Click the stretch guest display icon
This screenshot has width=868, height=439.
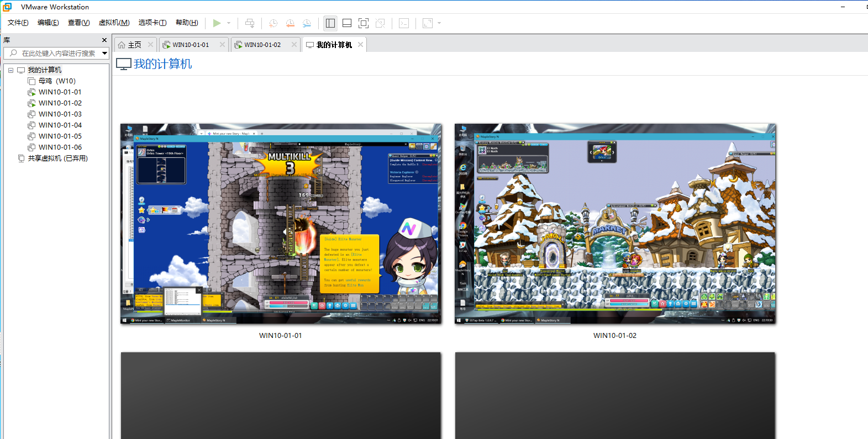click(x=428, y=23)
